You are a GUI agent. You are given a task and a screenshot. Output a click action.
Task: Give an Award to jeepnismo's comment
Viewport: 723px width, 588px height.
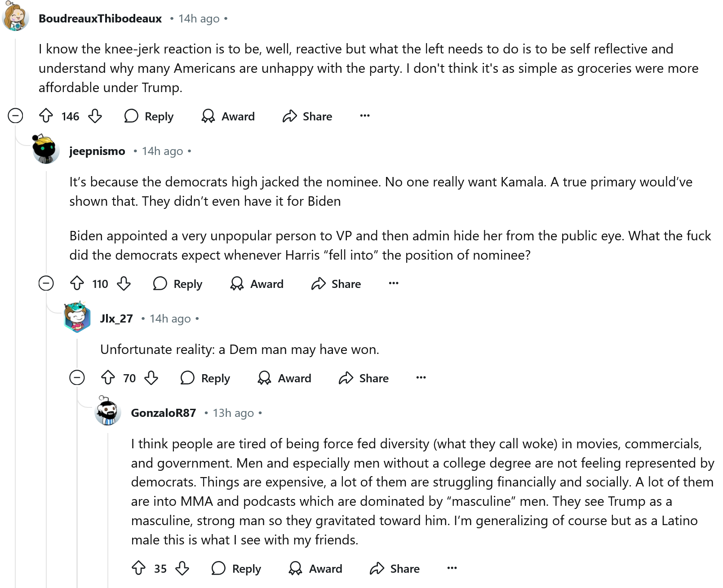[257, 283]
